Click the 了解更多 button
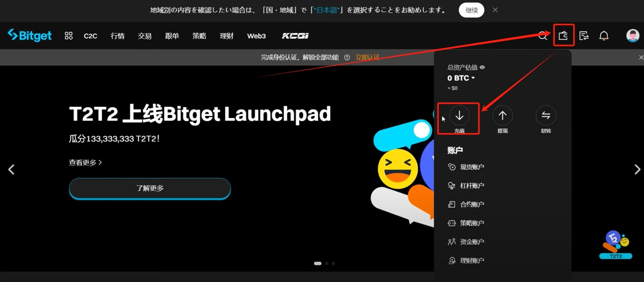This screenshot has width=644, height=282. [150, 189]
